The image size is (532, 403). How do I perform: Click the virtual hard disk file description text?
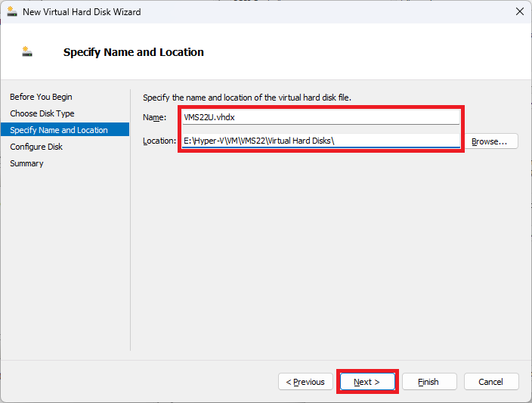(x=247, y=98)
